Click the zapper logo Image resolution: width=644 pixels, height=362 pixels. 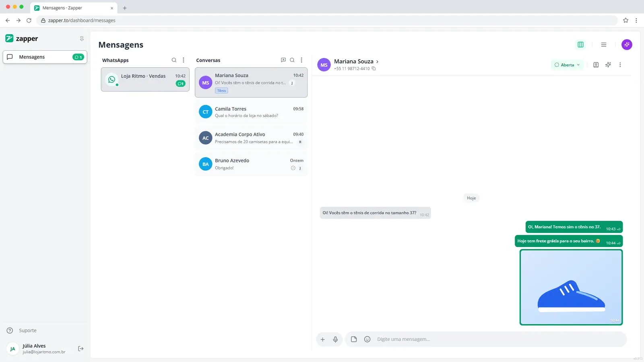22,39
